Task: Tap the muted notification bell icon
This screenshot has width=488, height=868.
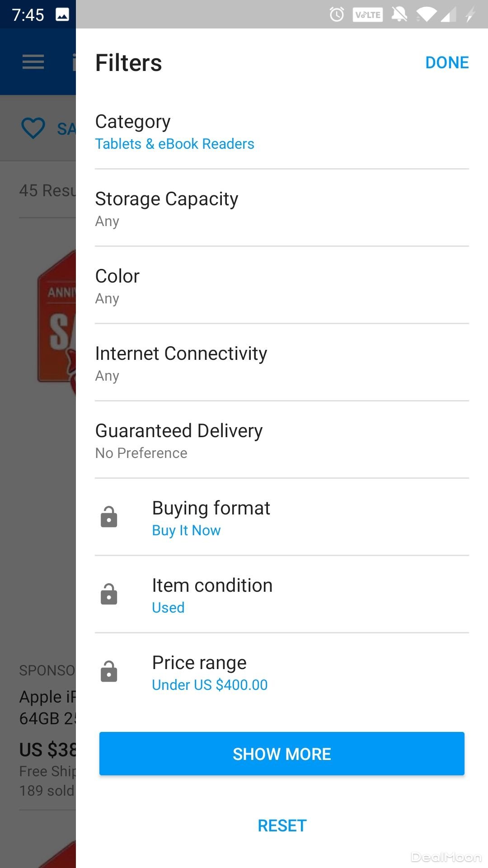Action: coord(399,14)
